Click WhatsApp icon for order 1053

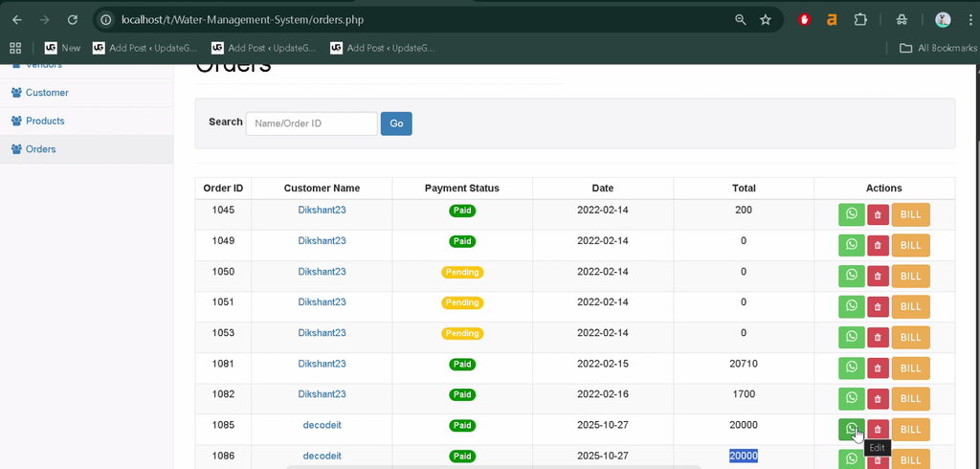click(x=851, y=337)
